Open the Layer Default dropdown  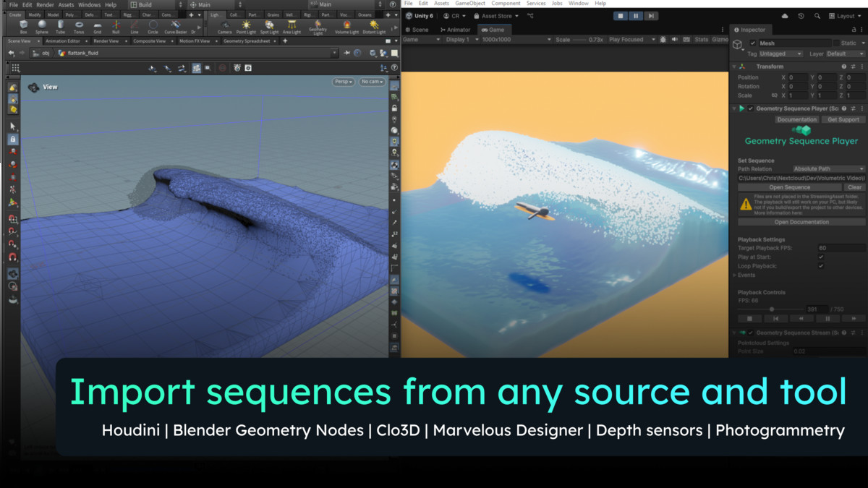845,53
